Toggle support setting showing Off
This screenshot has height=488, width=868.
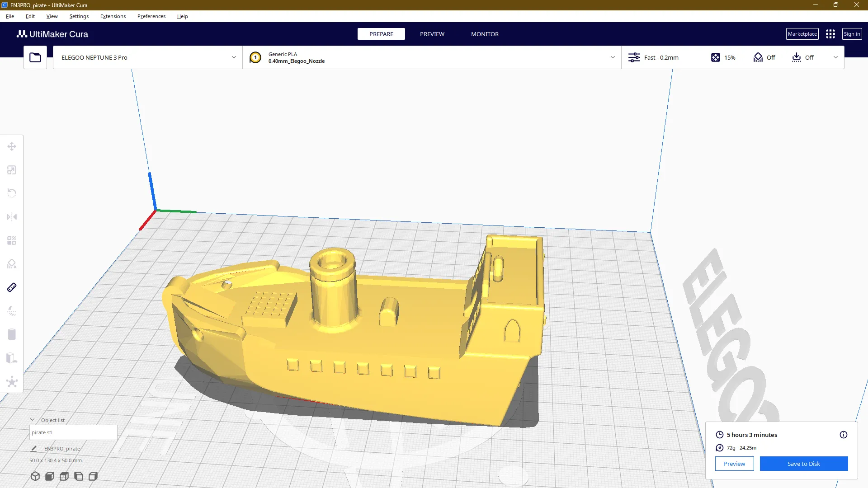pos(764,57)
